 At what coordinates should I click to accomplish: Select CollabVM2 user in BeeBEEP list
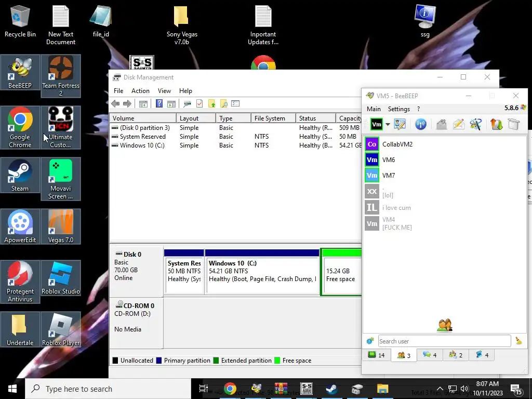point(445,144)
